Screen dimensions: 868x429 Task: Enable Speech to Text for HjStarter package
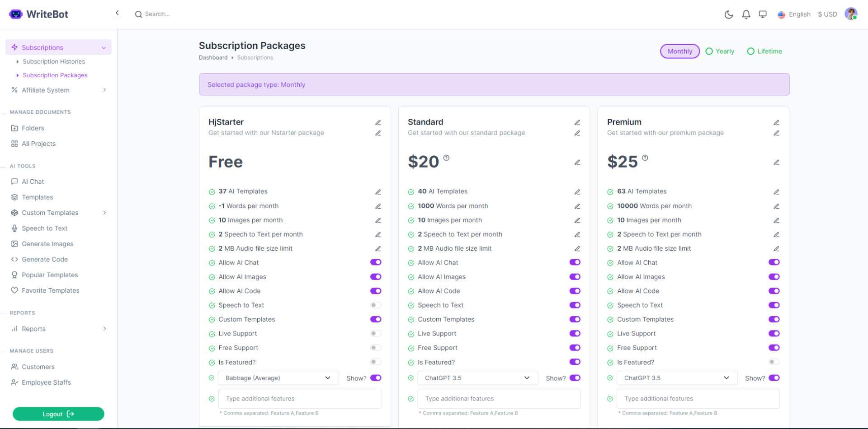point(375,305)
